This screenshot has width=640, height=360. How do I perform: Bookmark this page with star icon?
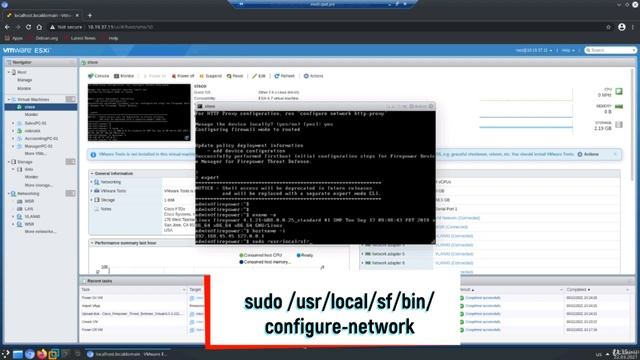pos(608,27)
